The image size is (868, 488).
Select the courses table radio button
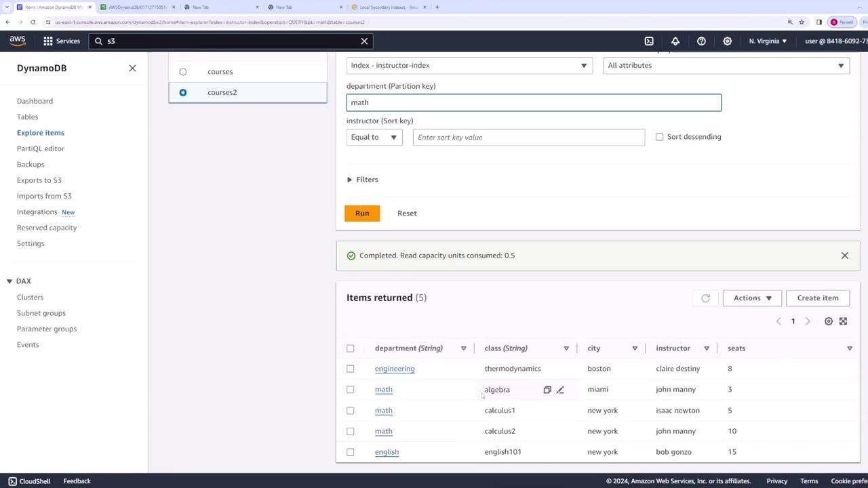pyautogui.click(x=183, y=72)
